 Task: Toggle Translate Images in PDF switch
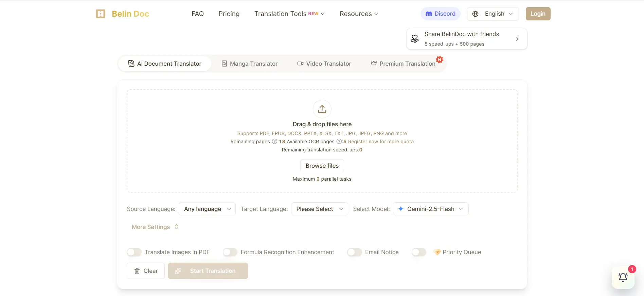(134, 252)
